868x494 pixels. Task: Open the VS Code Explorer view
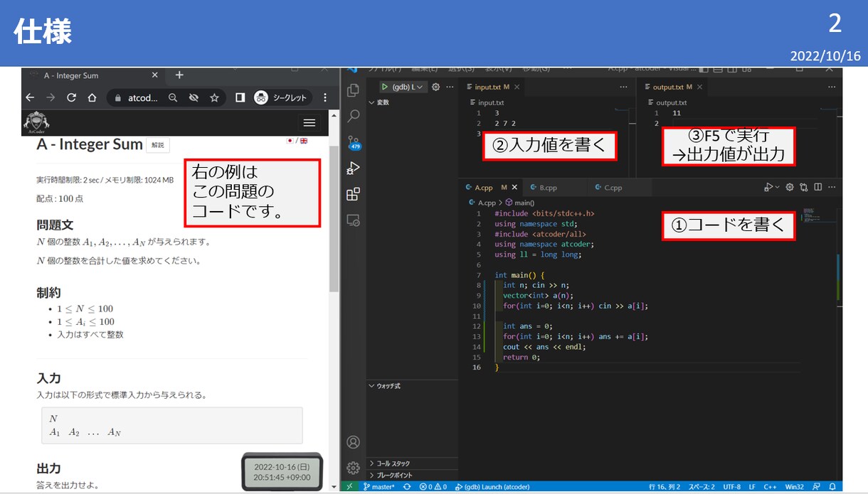coord(353,90)
